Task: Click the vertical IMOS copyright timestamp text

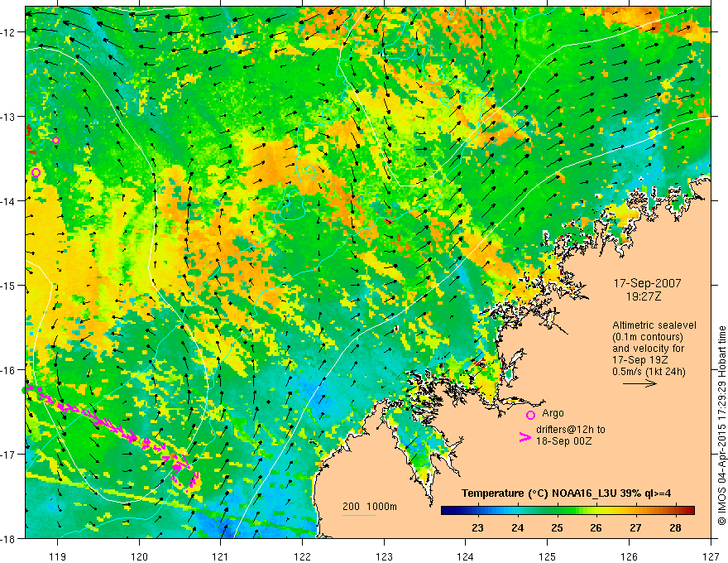Action: (x=721, y=425)
